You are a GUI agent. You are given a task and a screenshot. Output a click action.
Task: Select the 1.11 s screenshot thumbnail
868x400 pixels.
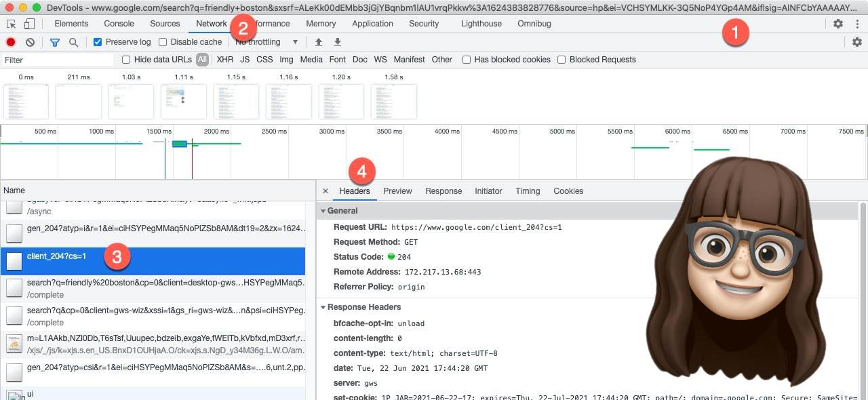pos(184,102)
